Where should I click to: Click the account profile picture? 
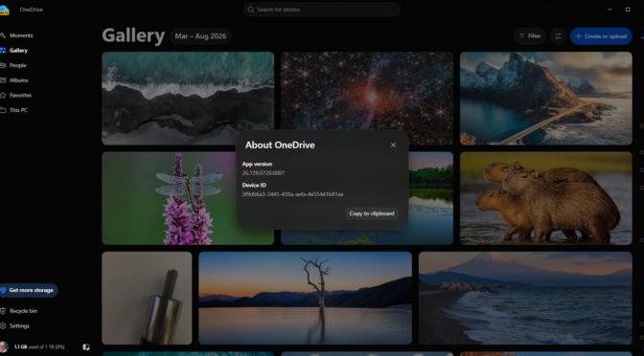(x=4, y=347)
